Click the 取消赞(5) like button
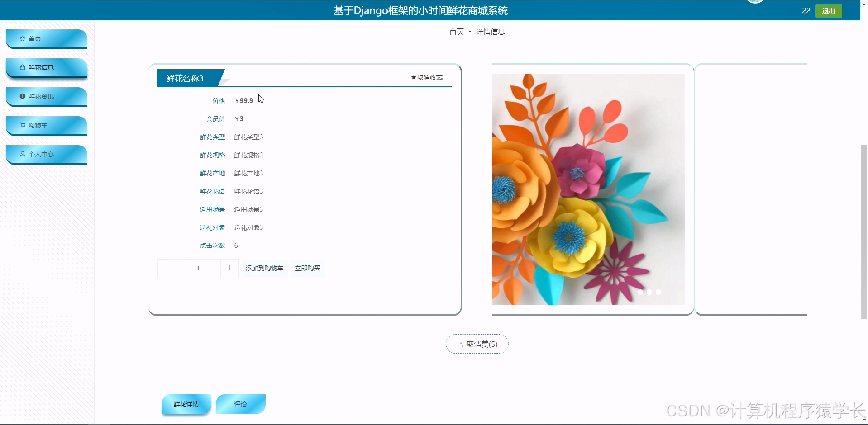This screenshot has width=868, height=425. click(x=477, y=344)
